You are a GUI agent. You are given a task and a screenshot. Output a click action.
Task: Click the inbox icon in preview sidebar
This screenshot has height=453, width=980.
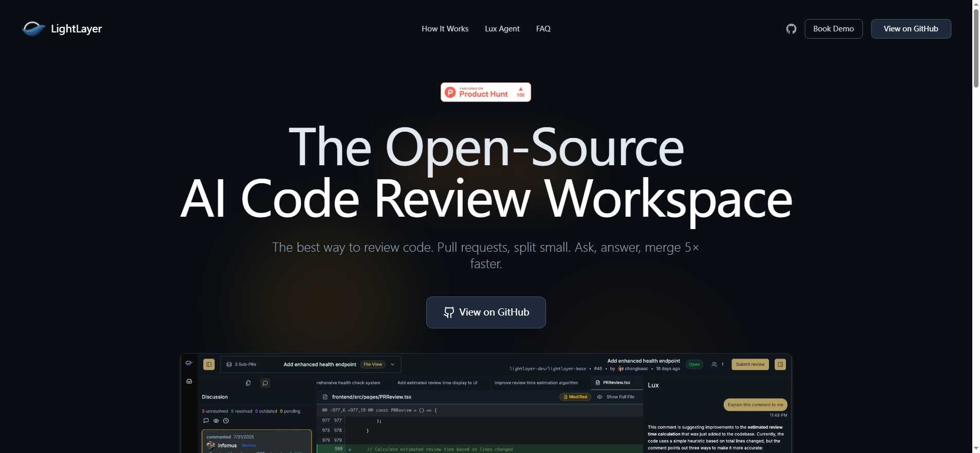(x=189, y=381)
